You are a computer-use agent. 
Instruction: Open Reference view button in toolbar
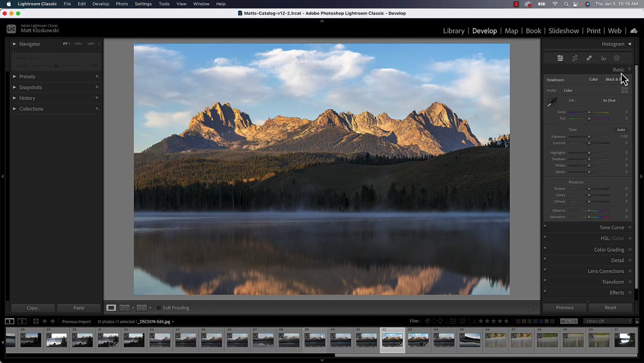[x=125, y=308]
